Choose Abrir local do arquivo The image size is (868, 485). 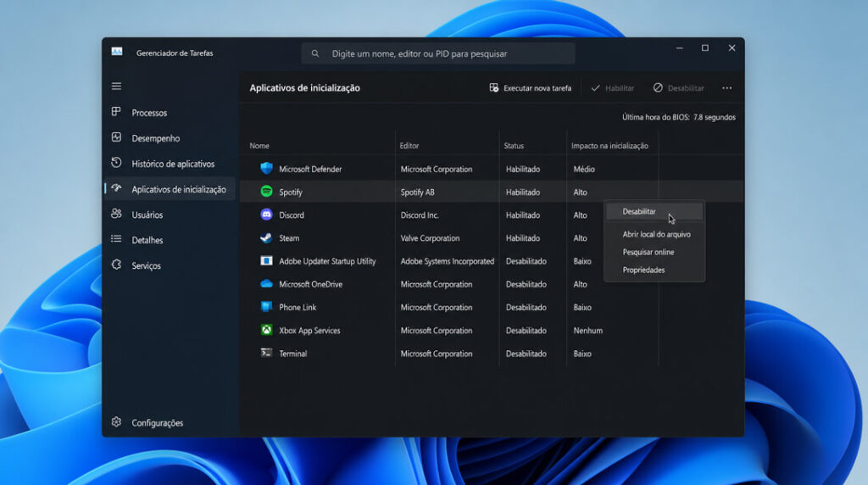tap(656, 234)
